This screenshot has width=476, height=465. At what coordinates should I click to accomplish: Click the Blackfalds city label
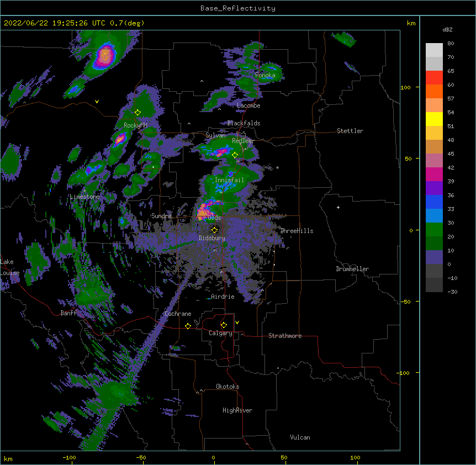point(244,123)
